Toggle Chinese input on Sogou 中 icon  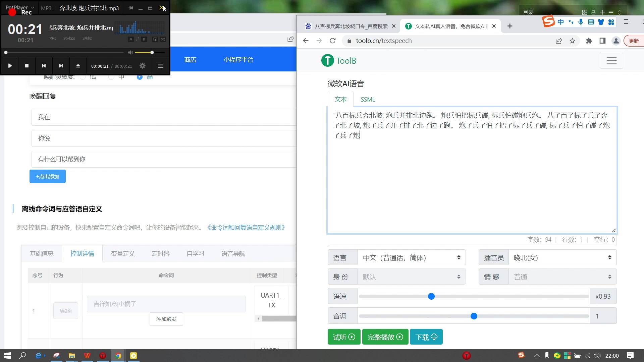[x=561, y=21]
